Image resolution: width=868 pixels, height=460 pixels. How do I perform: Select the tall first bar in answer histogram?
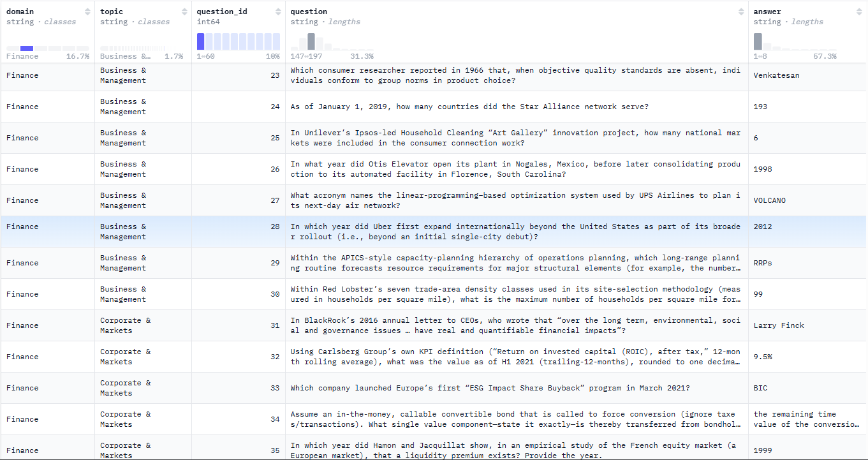click(x=758, y=41)
